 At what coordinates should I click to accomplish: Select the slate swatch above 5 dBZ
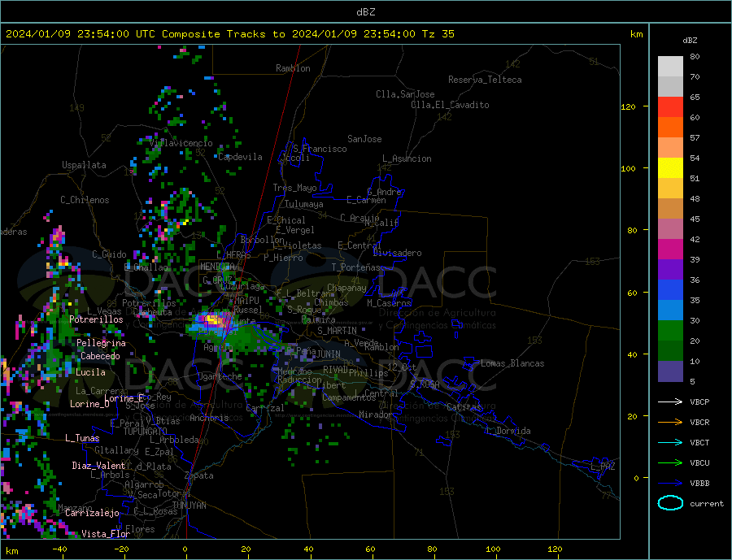point(670,371)
